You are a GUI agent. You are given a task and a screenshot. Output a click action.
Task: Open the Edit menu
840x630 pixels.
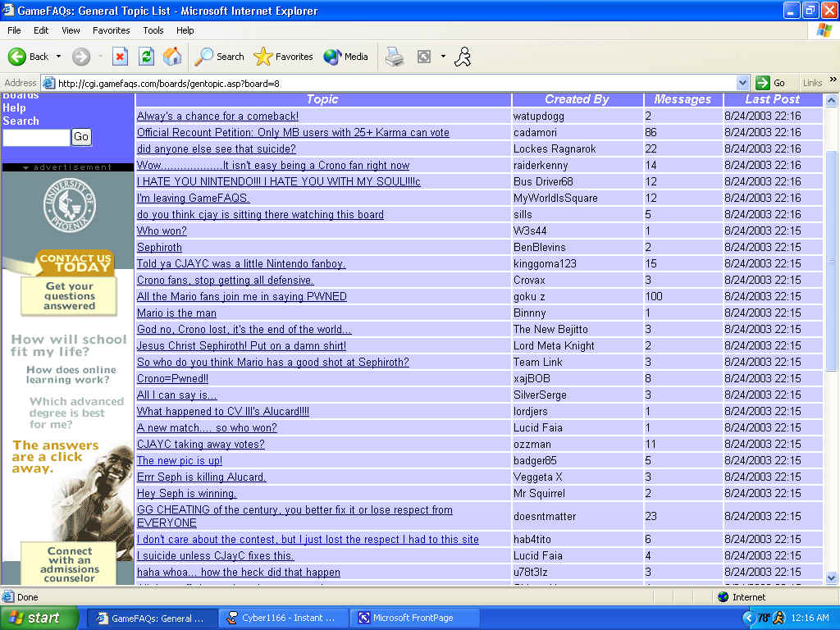coord(41,30)
